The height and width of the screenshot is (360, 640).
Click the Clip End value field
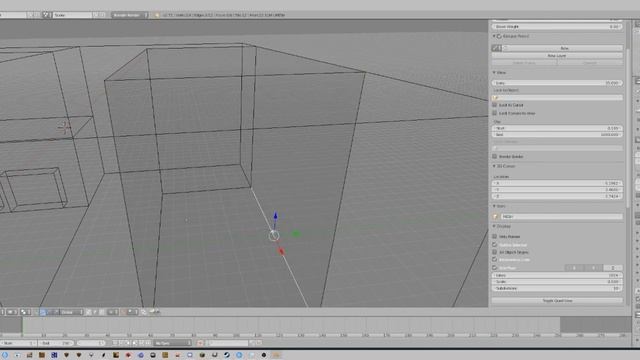[x=557, y=135]
